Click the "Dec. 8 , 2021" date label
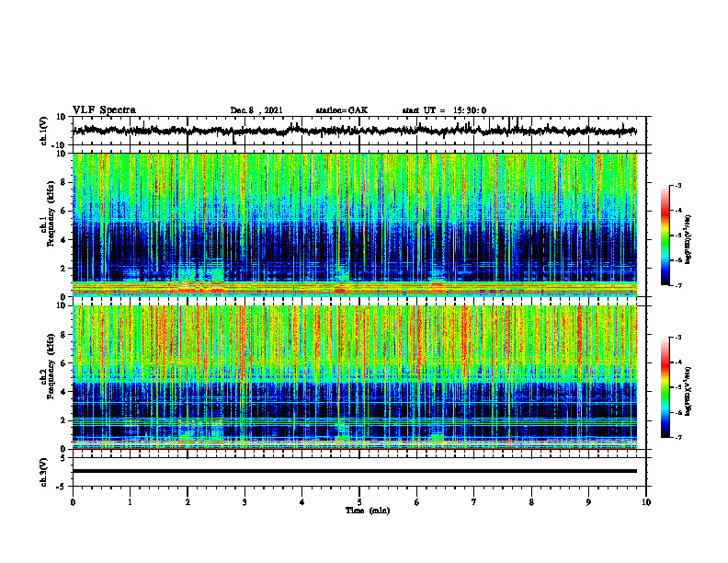728x563 pixels. coord(256,110)
